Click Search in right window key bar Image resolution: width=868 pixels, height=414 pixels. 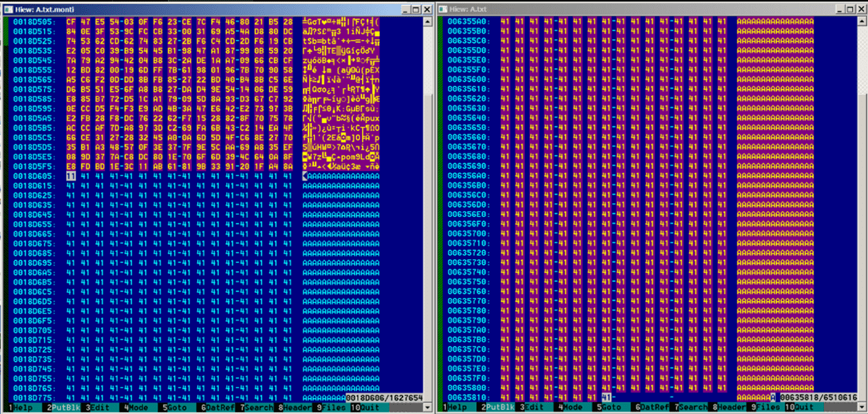(x=692, y=407)
